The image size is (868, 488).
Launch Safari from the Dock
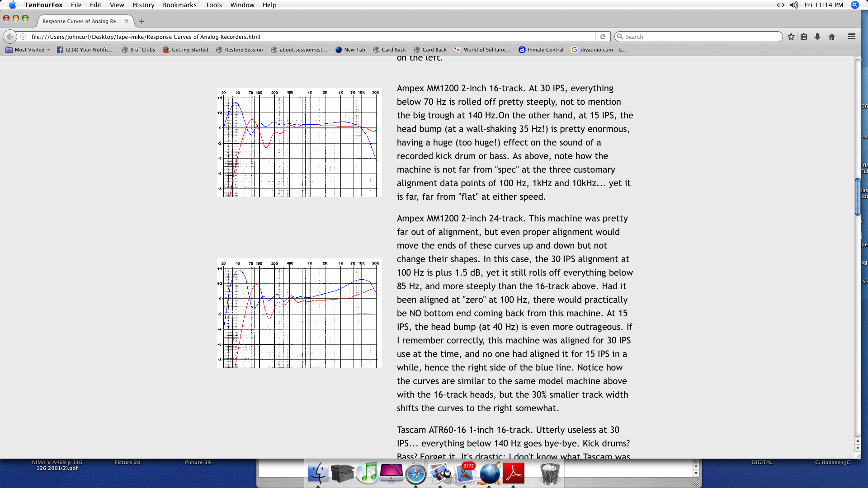tap(416, 474)
